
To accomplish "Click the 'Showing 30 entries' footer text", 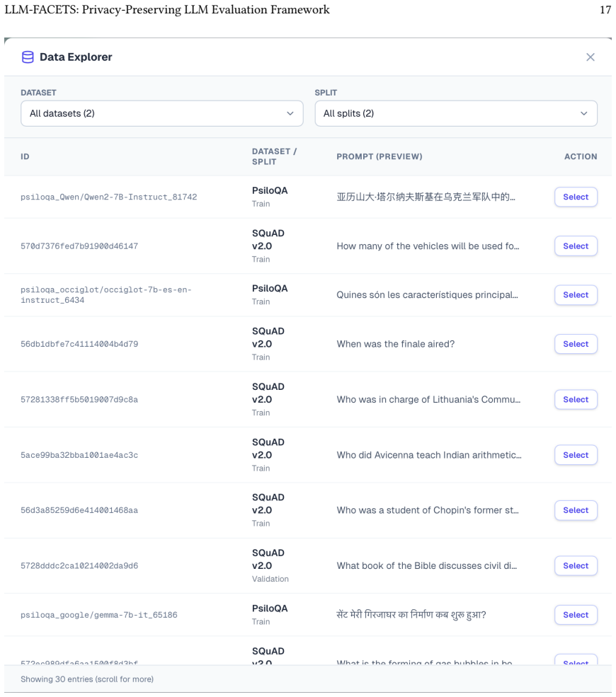I will 86,679.
